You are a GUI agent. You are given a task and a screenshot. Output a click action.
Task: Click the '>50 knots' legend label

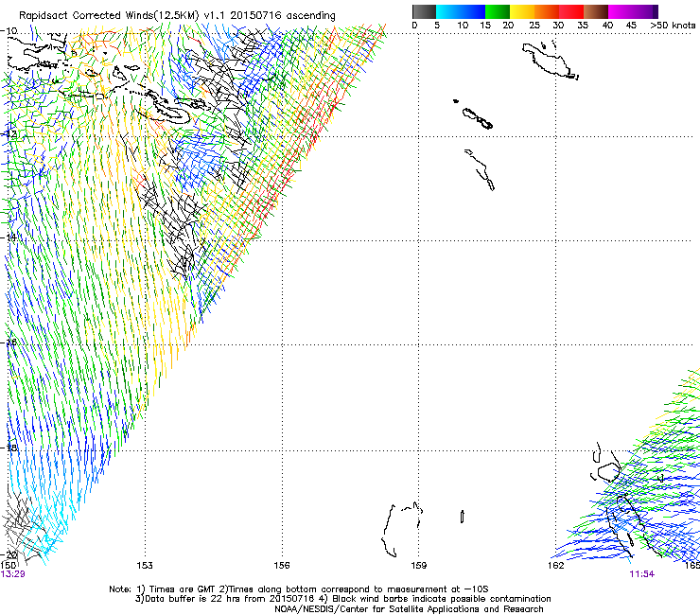(673, 26)
